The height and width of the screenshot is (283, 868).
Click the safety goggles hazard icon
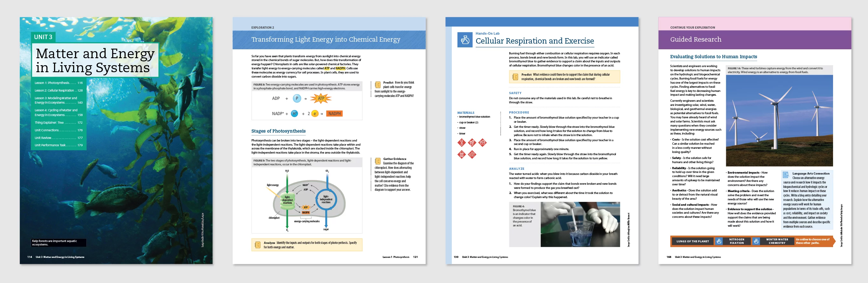pyautogui.click(x=483, y=143)
